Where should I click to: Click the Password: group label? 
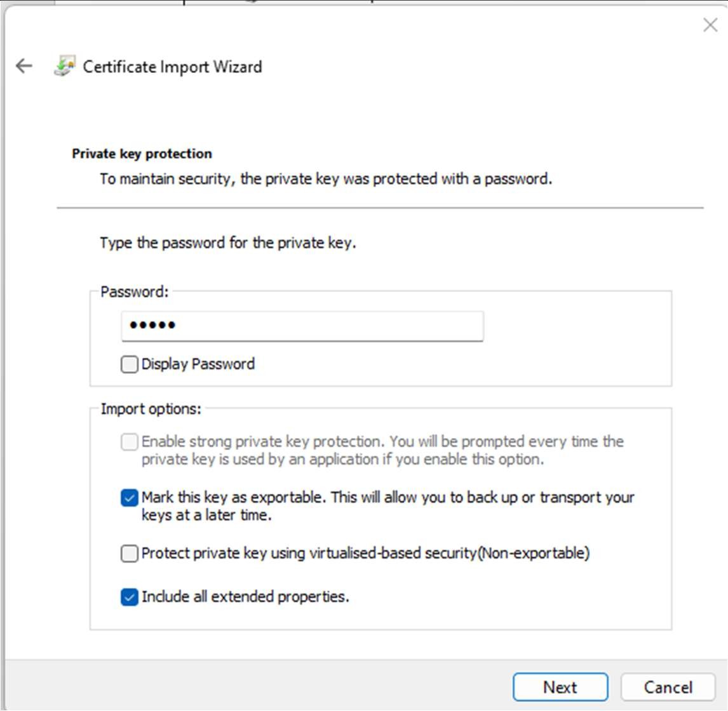tap(135, 292)
